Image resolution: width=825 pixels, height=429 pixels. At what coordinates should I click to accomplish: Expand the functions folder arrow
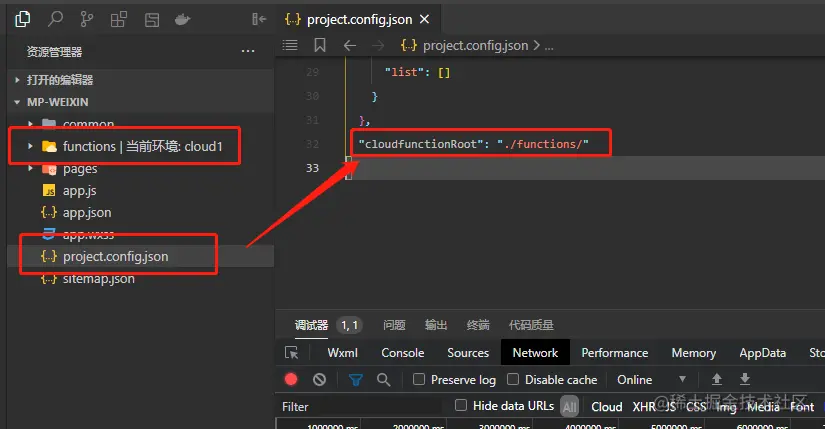coord(31,146)
